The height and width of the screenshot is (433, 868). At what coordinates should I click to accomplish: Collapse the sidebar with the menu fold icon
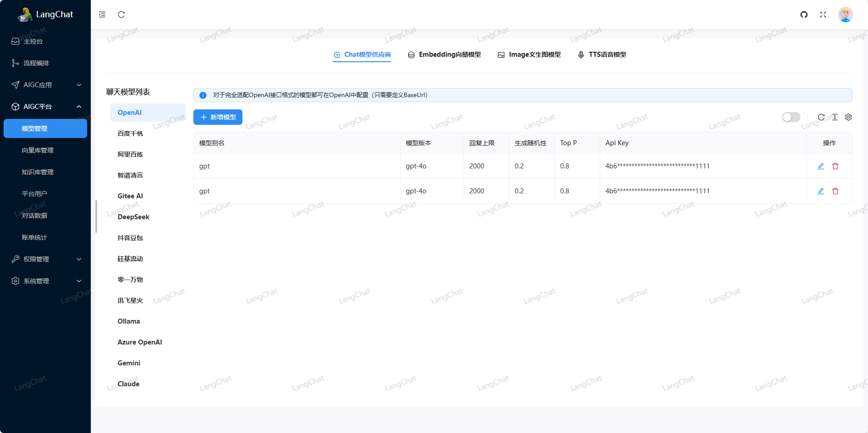(102, 15)
